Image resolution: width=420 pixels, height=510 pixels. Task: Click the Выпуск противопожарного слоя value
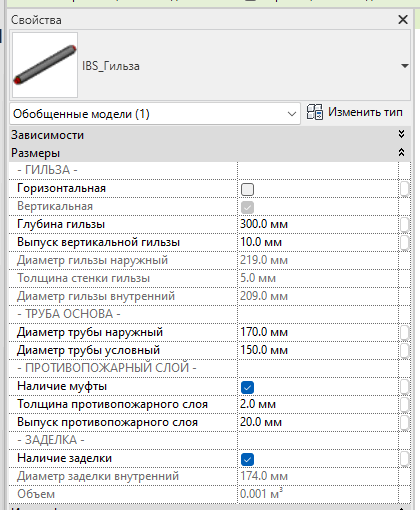(318, 422)
